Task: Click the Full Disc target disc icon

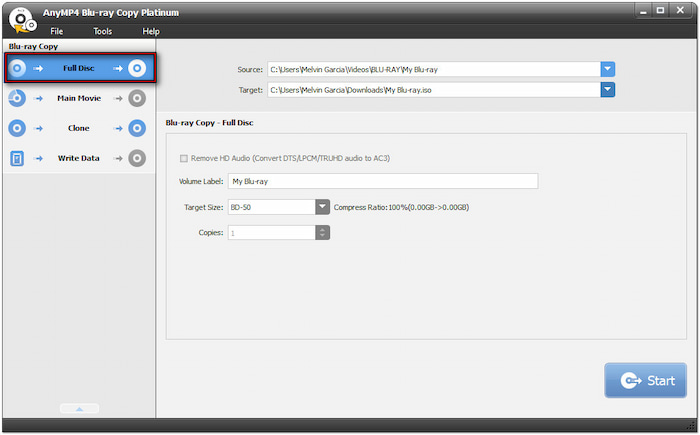Action: [x=138, y=68]
